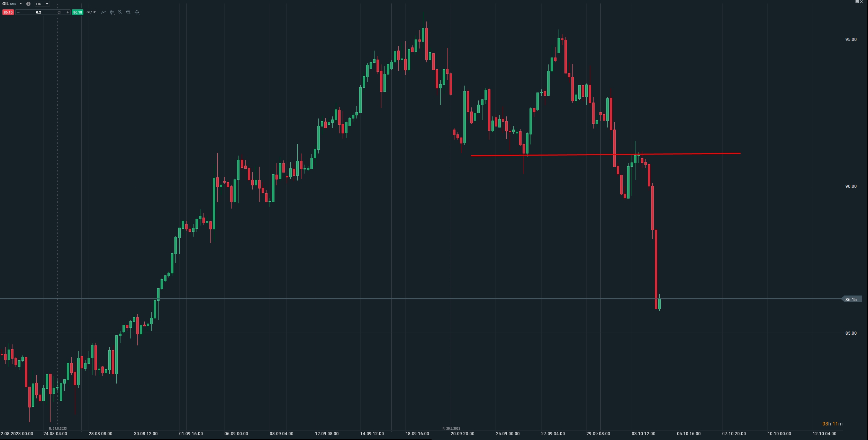Click the swap arrows icon in volume box
Image resolution: width=868 pixels, height=440 pixels.
59,12
